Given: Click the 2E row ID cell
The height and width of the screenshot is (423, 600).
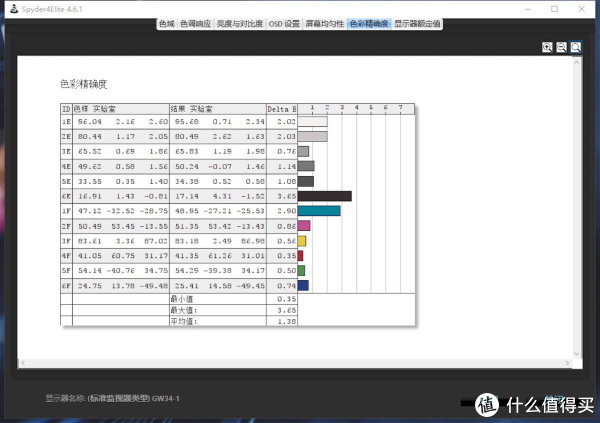Looking at the screenshot, I should point(66,137).
